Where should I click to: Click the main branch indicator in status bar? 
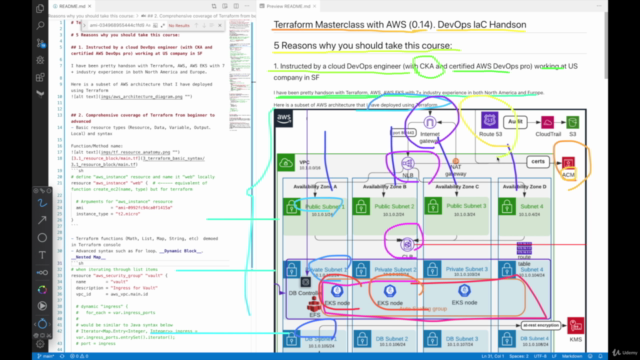point(46,356)
